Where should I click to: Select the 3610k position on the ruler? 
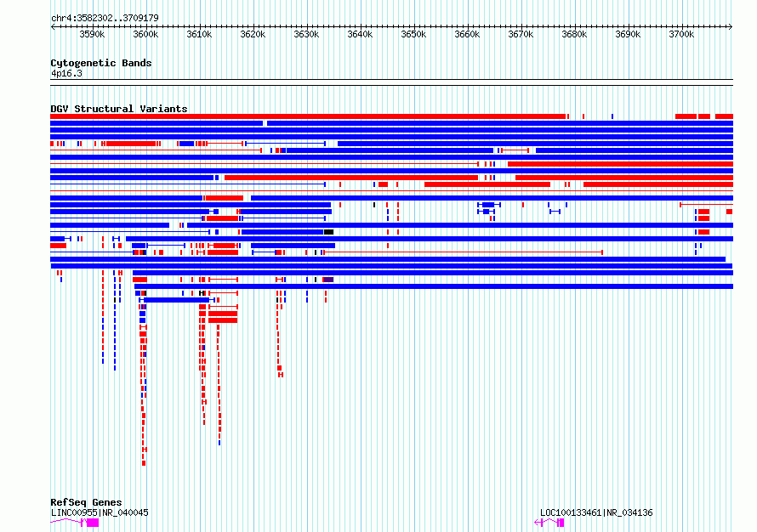199,34
